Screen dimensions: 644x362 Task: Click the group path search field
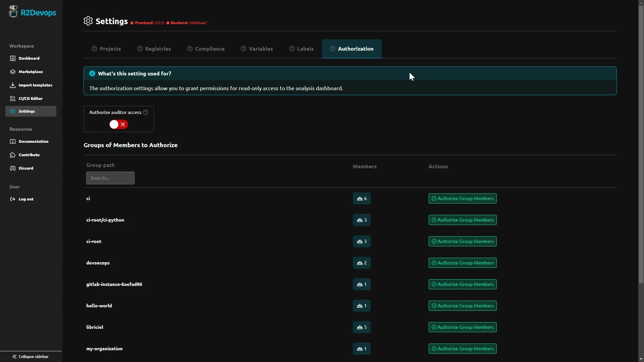(110, 178)
